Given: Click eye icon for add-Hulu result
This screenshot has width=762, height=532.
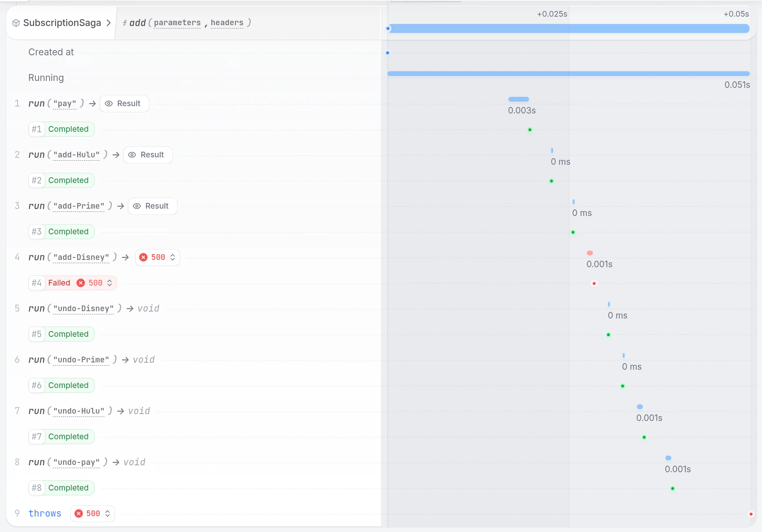Looking at the screenshot, I should [x=132, y=155].
